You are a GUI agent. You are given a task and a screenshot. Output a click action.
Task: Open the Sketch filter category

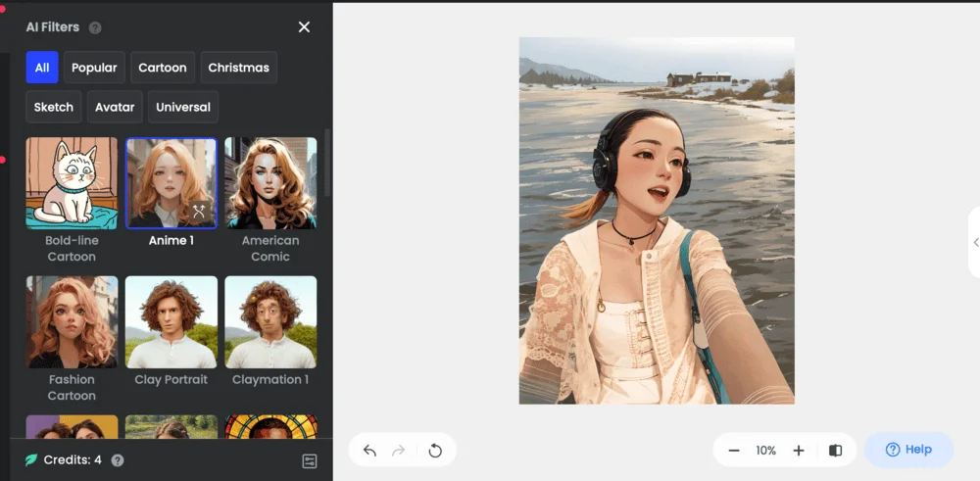point(54,107)
